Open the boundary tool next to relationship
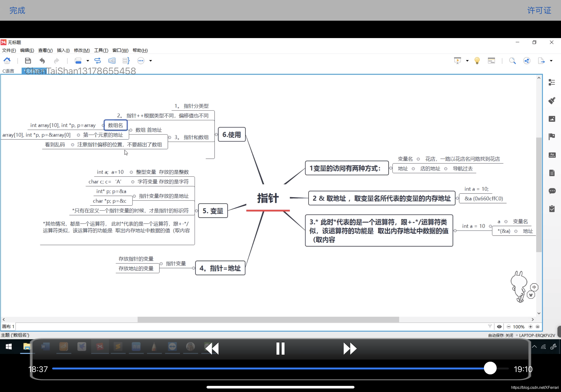This screenshot has width=561, height=392. (112, 61)
